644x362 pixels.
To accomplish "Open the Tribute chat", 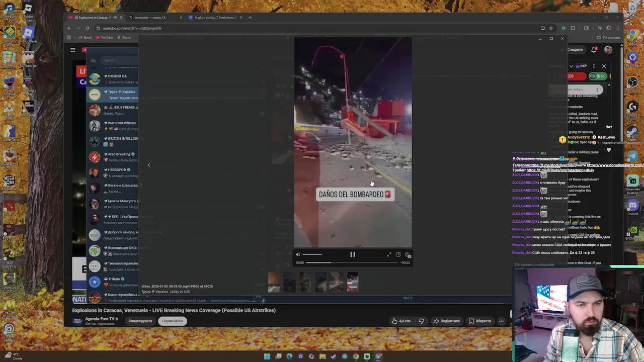I will [x=113, y=282].
